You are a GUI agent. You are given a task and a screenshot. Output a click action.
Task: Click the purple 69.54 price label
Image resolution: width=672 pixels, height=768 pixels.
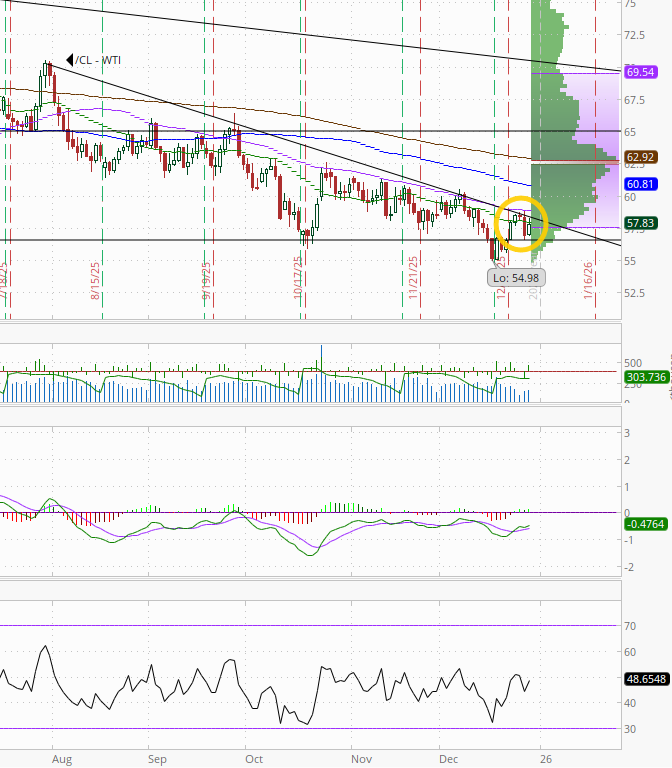click(640, 72)
